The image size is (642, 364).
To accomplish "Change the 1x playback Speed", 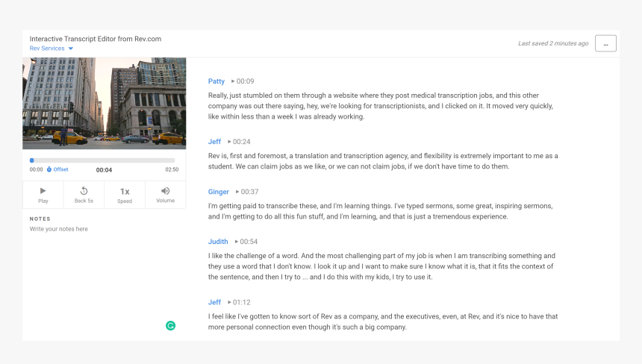I will point(125,195).
